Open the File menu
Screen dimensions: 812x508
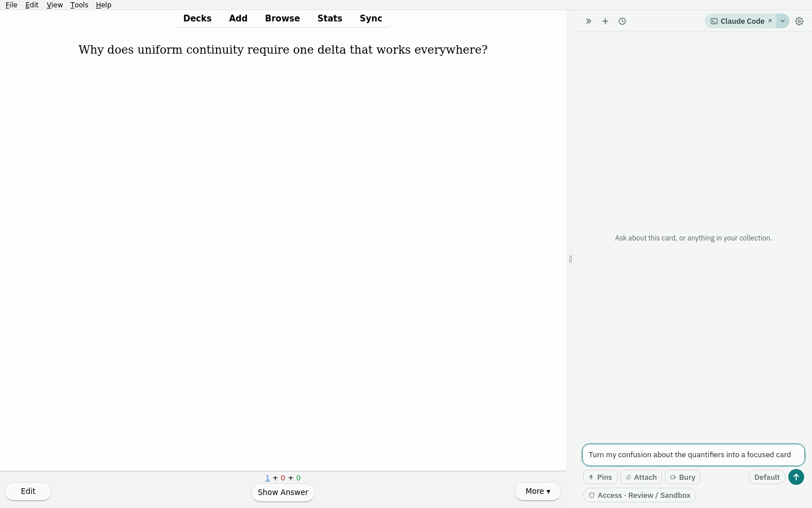click(11, 5)
